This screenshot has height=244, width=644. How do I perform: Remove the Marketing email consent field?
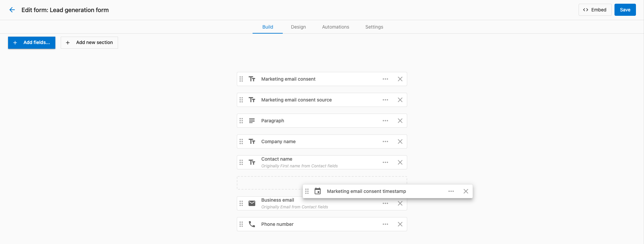point(400,79)
